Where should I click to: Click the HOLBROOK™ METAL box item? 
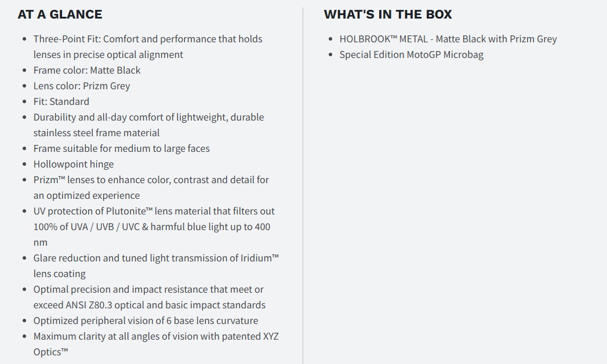[448, 39]
